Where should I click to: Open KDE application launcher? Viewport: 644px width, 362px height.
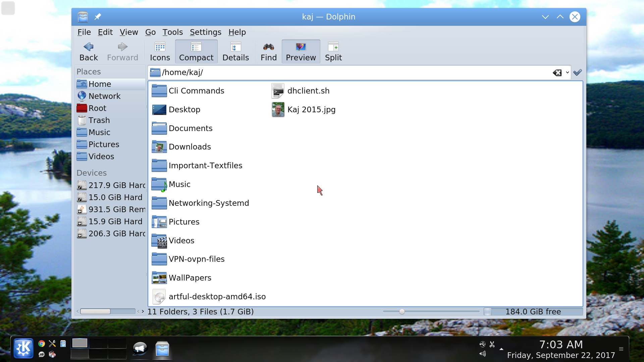point(23,349)
